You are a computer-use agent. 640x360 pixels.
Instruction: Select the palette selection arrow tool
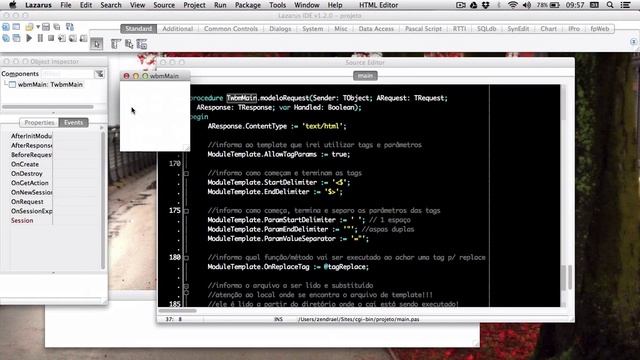pyautogui.click(x=97, y=44)
